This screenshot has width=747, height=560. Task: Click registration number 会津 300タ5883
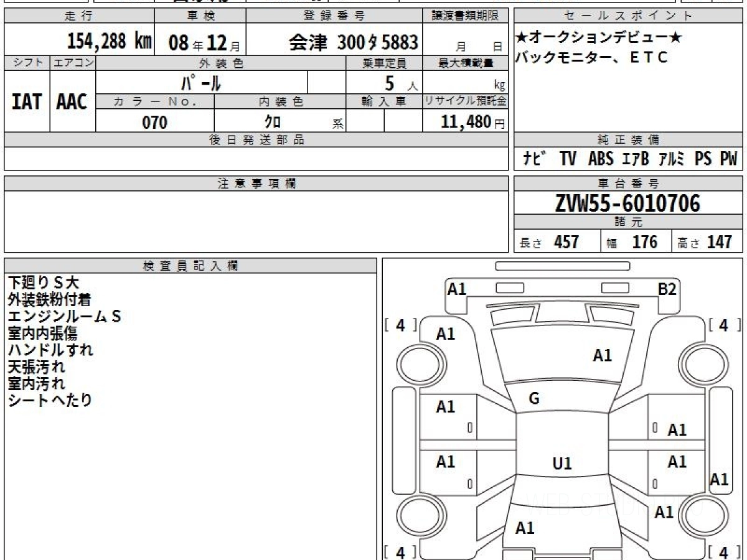[354, 42]
